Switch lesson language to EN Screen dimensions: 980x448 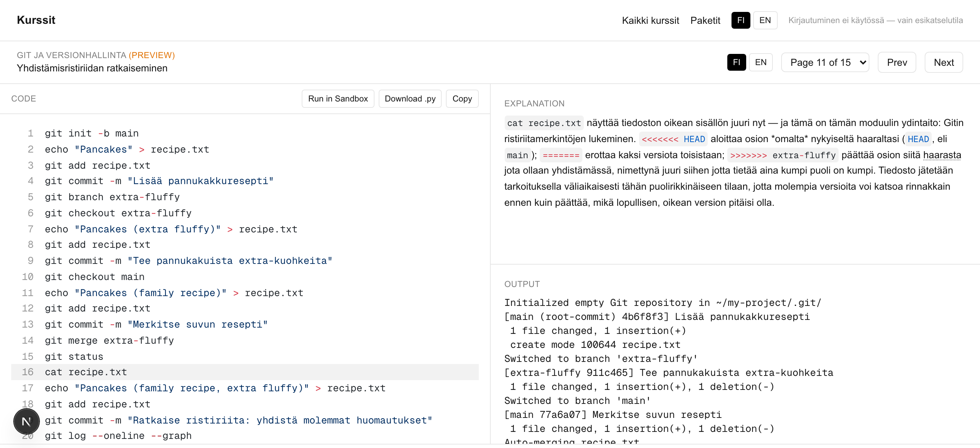761,62
